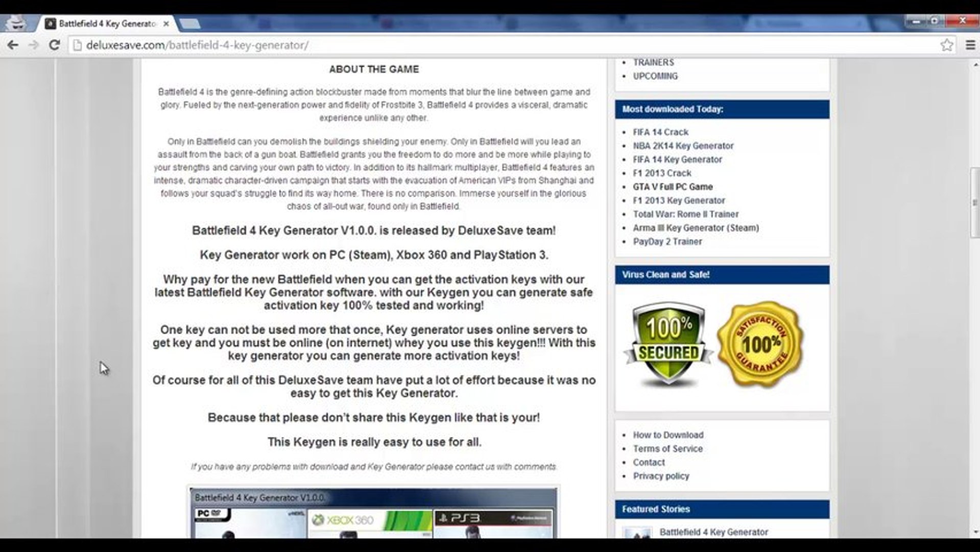
Task: Open the Total War: Rome II Trainer link
Action: [686, 214]
